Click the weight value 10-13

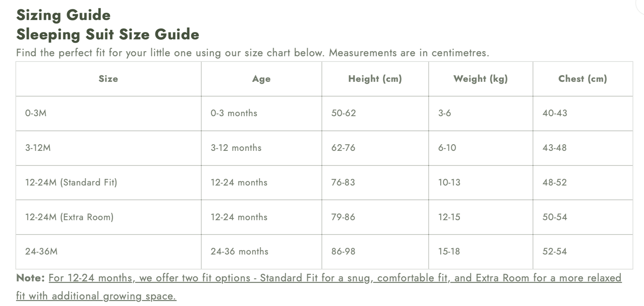tap(449, 182)
